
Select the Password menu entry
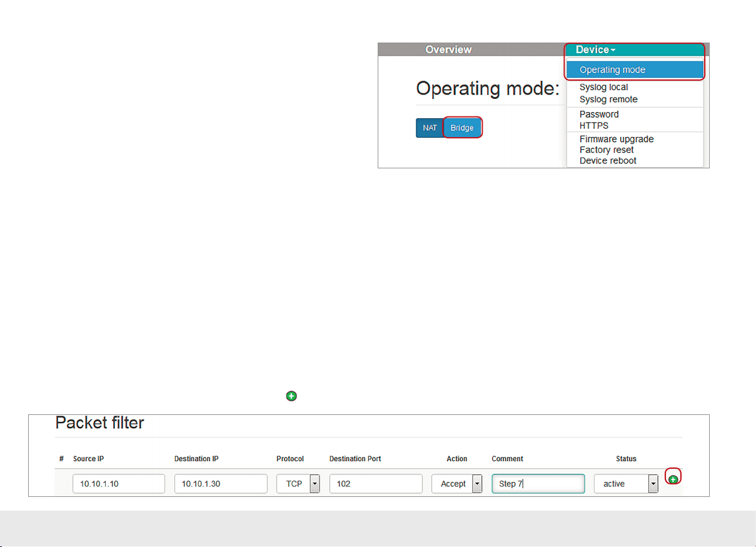599,115
